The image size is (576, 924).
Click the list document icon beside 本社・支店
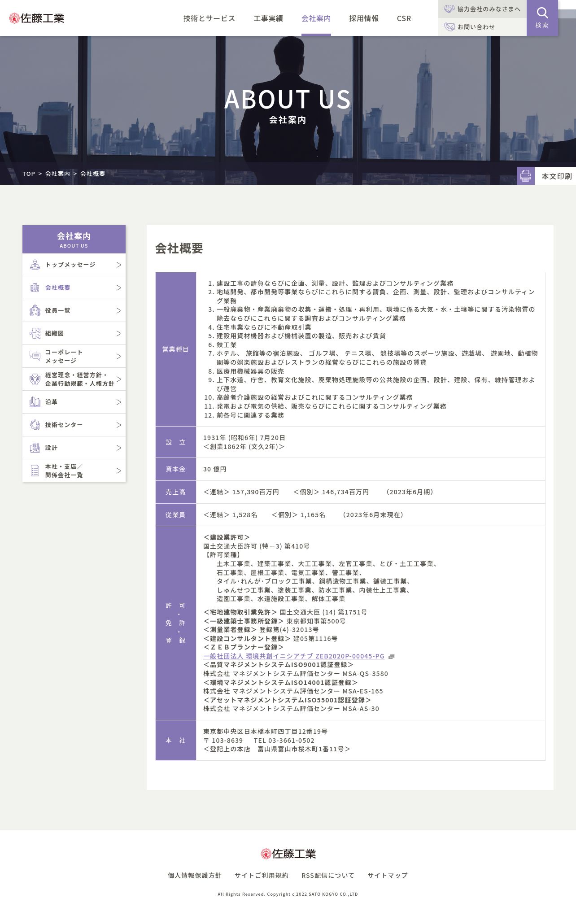point(35,471)
